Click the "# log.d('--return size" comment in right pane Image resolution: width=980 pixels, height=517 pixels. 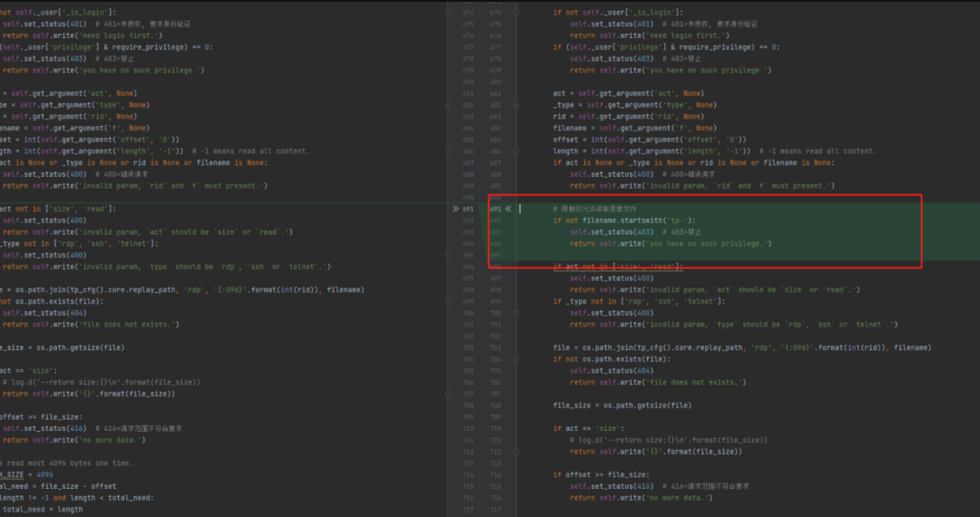coord(668,440)
